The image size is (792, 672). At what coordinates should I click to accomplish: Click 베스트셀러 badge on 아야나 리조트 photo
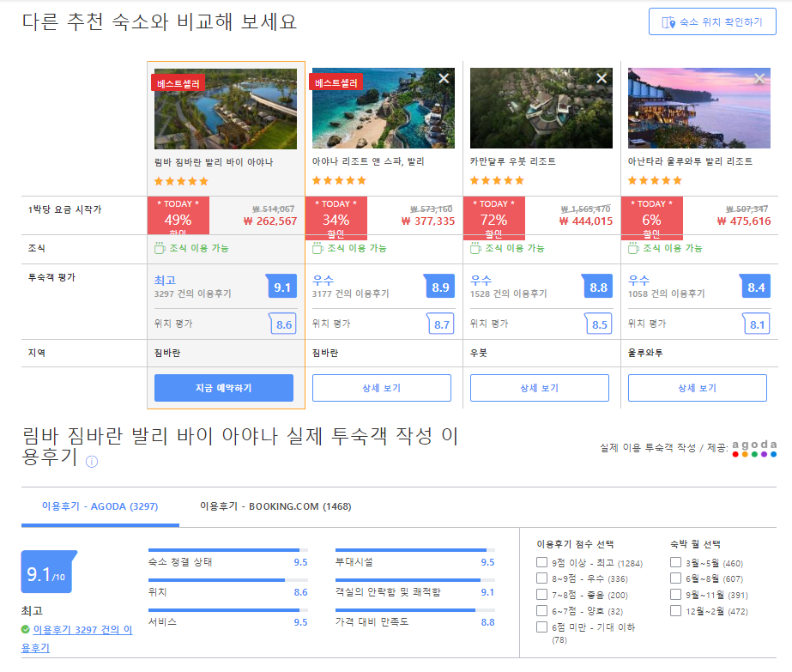(x=336, y=82)
